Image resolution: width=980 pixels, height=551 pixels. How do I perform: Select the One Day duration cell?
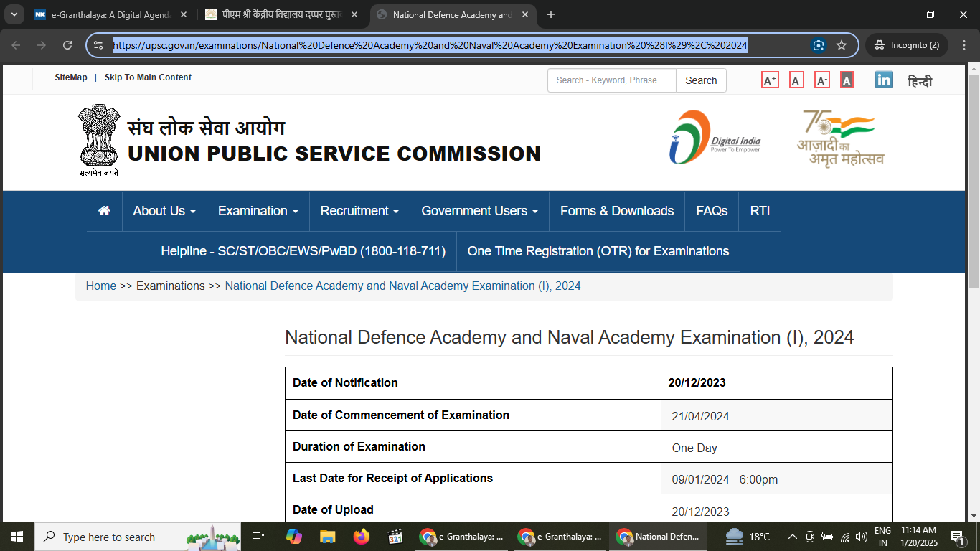[x=777, y=447]
